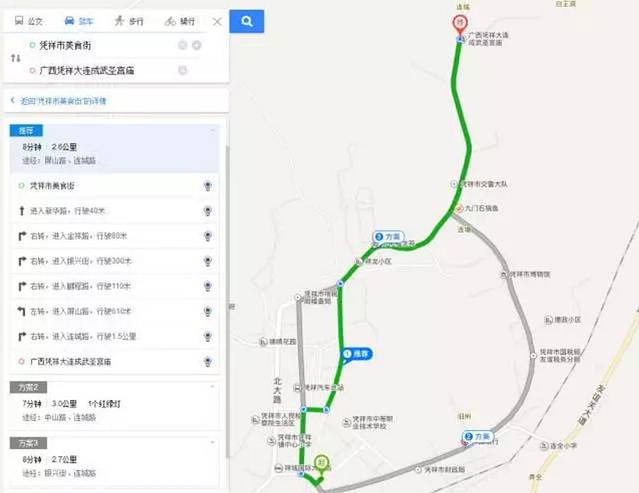Clear the destination field with its x icon
This screenshot has height=493, width=639.
click(182, 70)
